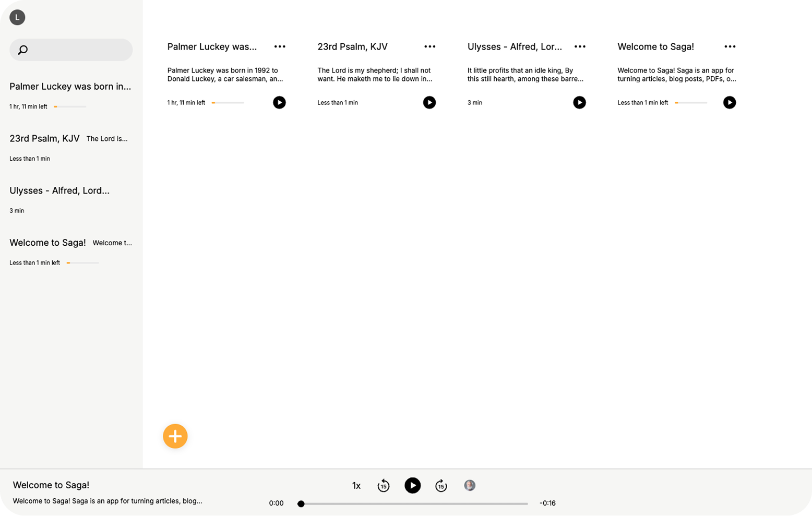This screenshot has width=812, height=516.
Task: Open options menu for Welcome to Saga card
Action: [x=730, y=46]
